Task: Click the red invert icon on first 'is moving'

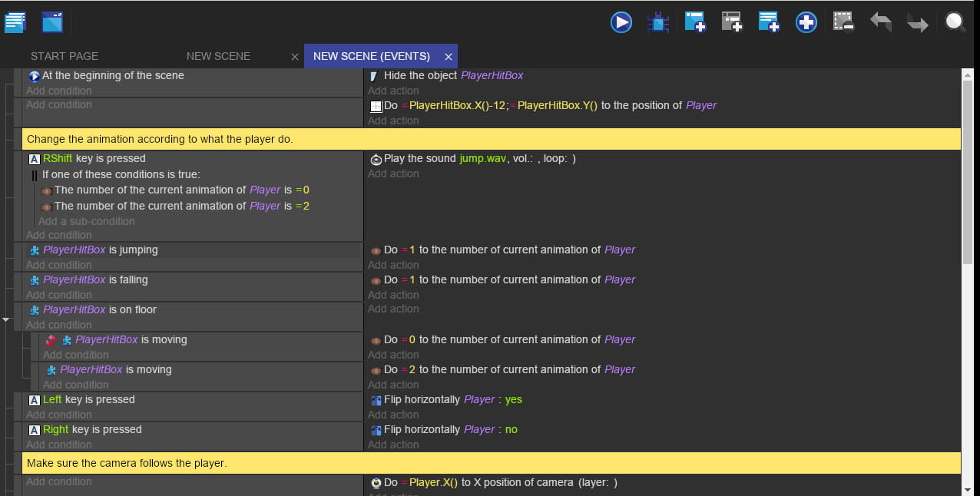Action: click(51, 340)
